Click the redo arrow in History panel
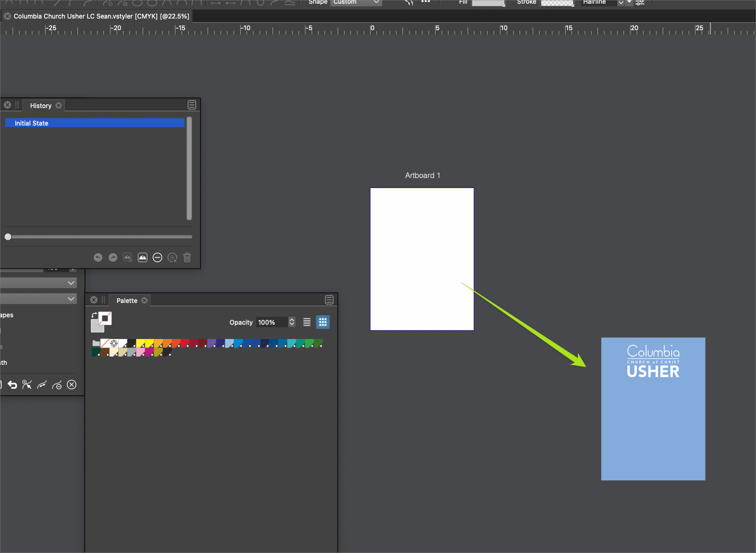 point(113,257)
